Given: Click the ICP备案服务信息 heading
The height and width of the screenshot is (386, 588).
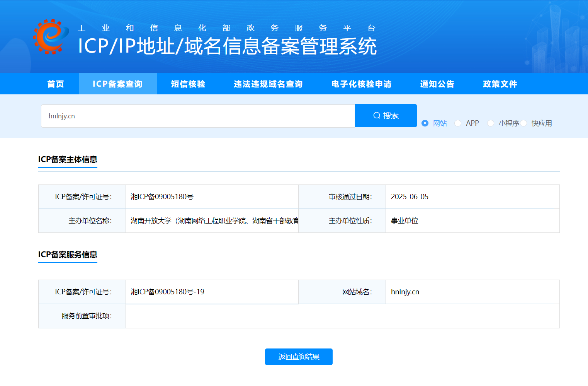Looking at the screenshot, I should (x=68, y=254).
